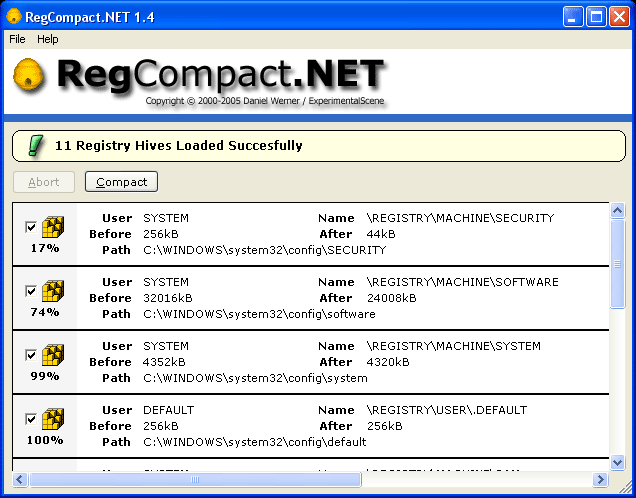636x498 pixels.
Task: Maximize the RegCompact.NET window
Action: (x=596, y=17)
